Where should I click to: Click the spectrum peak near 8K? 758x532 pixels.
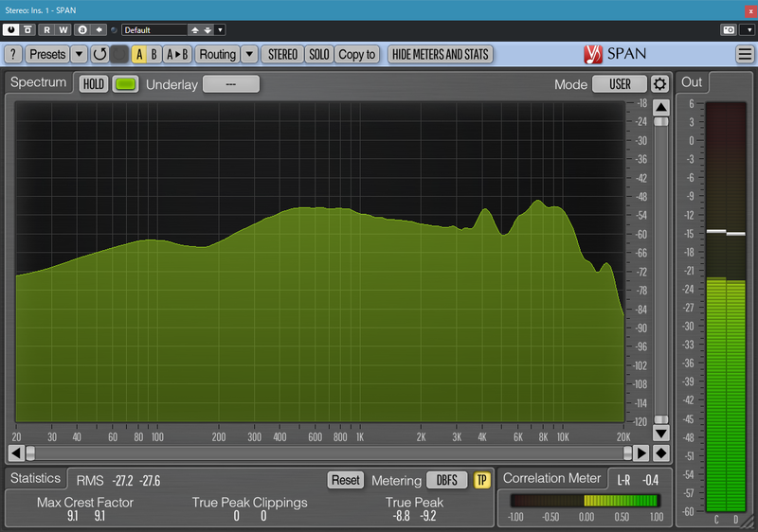[x=538, y=202]
